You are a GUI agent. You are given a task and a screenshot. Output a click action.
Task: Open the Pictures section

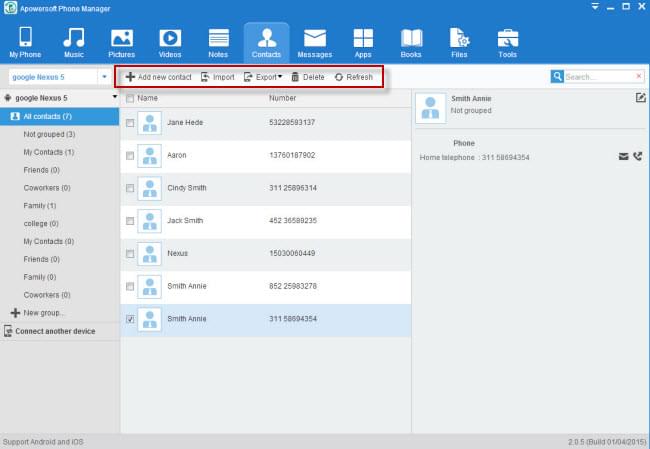tap(121, 43)
